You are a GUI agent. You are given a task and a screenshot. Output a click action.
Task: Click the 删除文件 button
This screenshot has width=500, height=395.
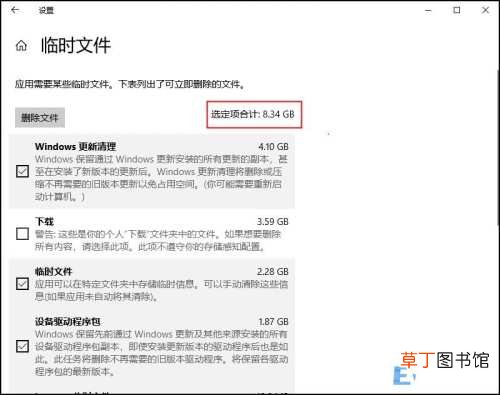[x=40, y=117]
